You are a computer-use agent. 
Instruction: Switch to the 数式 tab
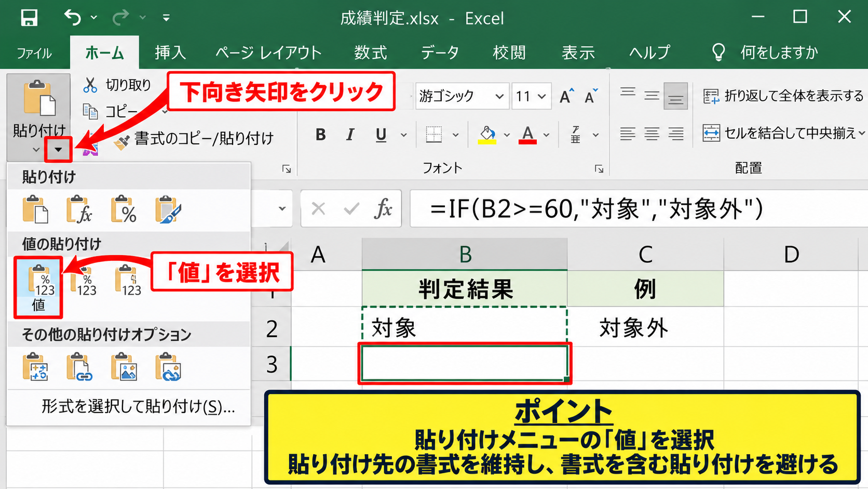(371, 52)
